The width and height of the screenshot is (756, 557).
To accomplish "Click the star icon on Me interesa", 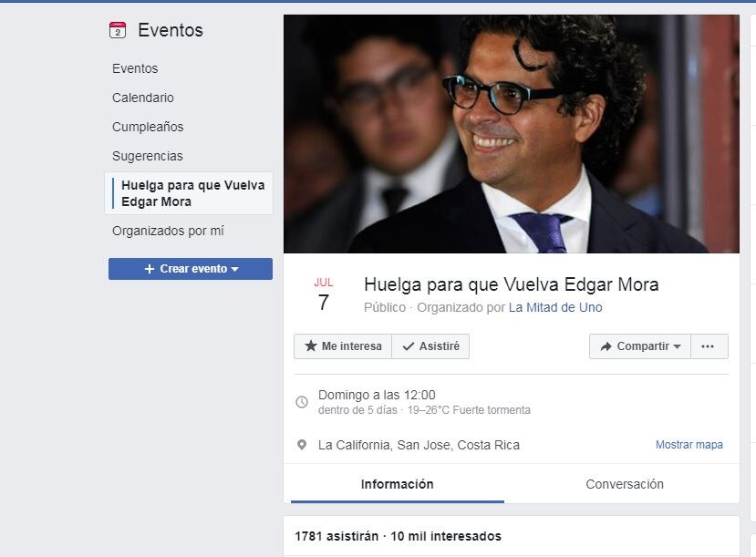I will click(311, 346).
